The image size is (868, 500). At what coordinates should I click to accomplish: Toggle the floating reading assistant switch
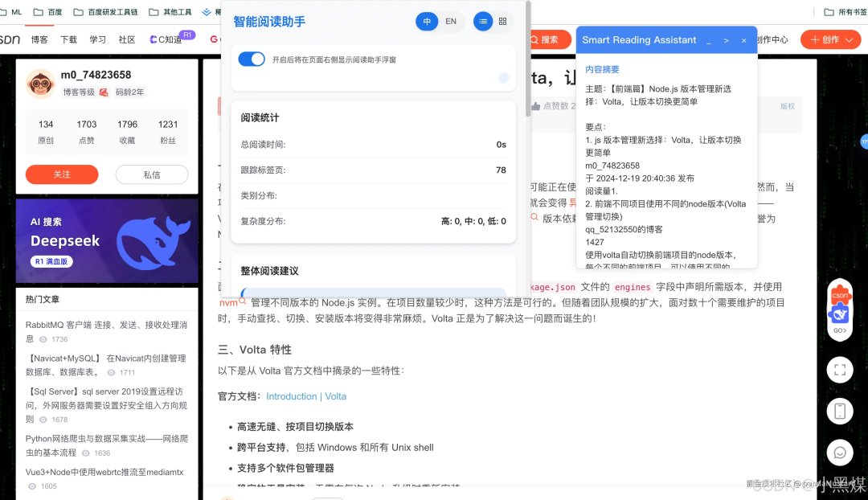pos(252,59)
